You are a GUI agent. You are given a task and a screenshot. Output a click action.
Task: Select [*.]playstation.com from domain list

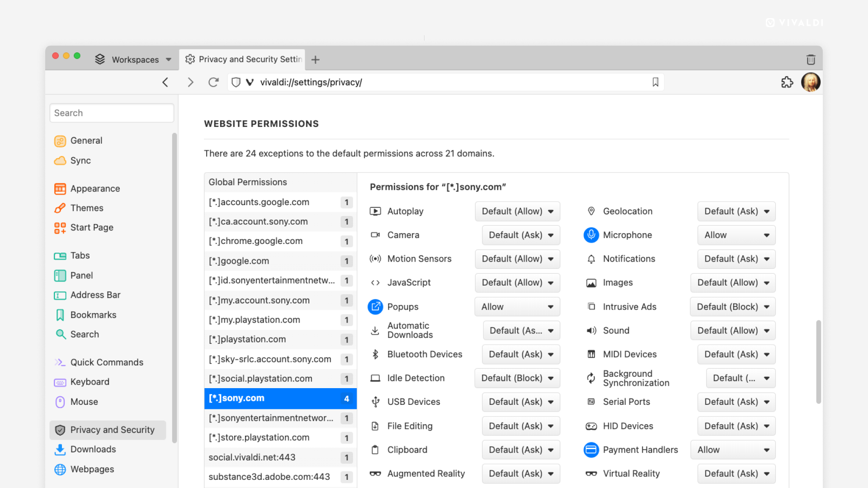coord(279,339)
